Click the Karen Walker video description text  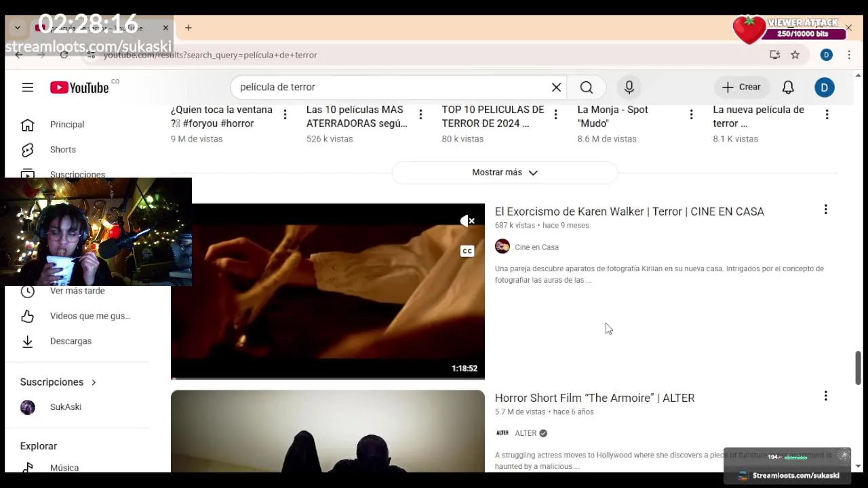click(x=659, y=274)
